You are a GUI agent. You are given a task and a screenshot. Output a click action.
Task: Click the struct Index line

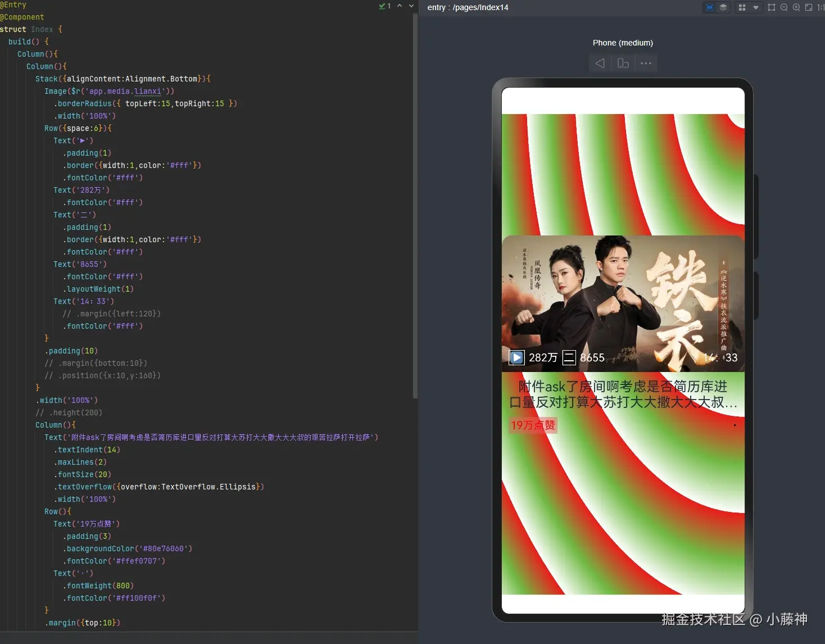point(31,29)
